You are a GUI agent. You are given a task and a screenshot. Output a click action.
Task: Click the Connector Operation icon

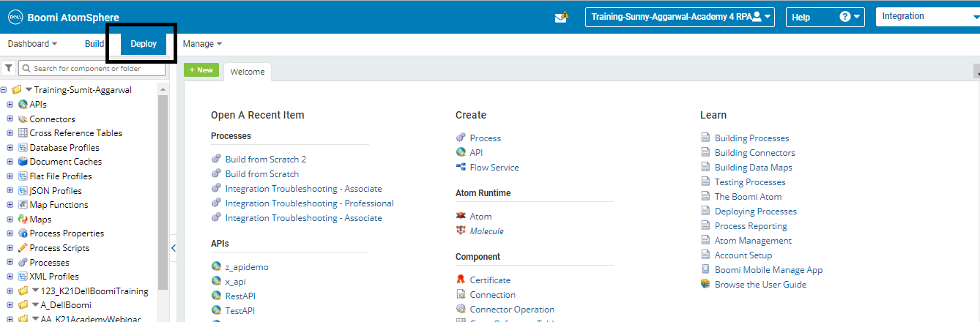461,310
